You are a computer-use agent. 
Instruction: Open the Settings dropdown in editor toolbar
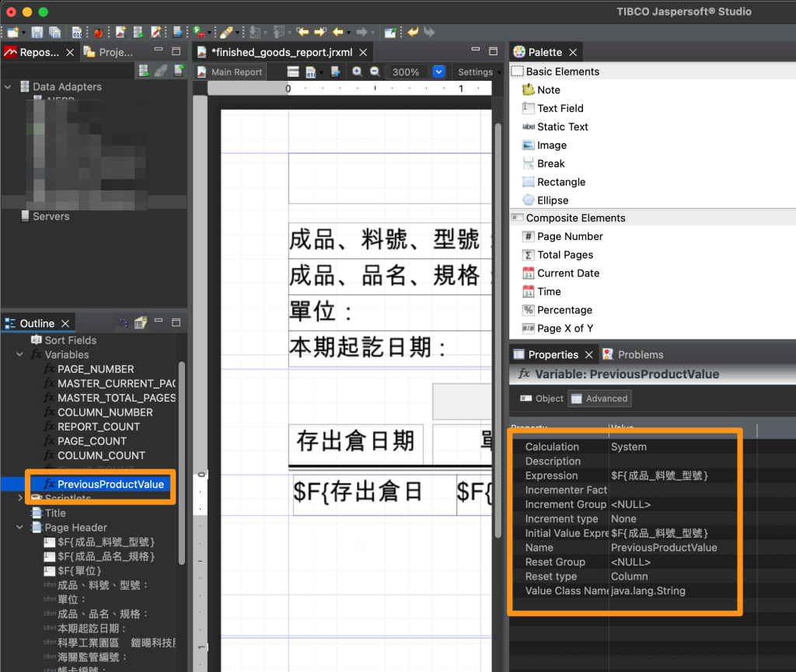pyautogui.click(x=477, y=71)
